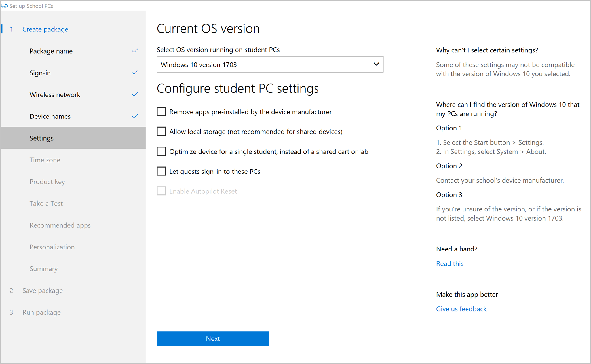This screenshot has height=364, width=591.
Task: Check the Allow local storage option
Action: pyautogui.click(x=161, y=132)
